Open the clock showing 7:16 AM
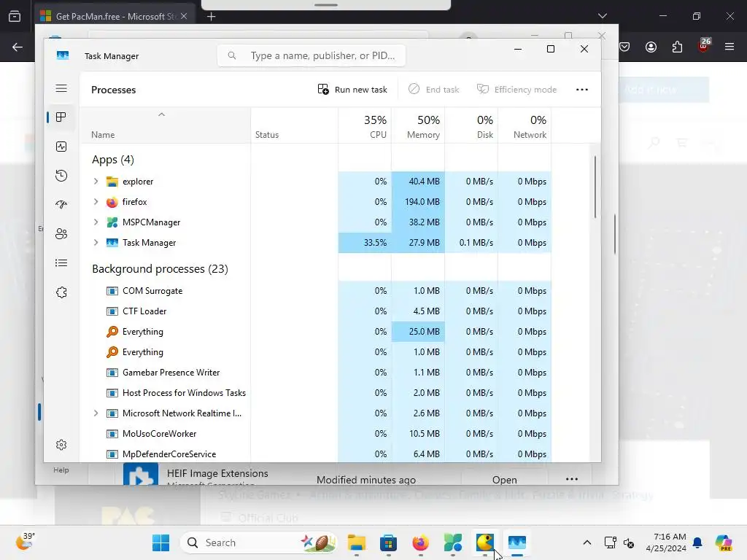The width and height of the screenshot is (747, 560). tap(667, 542)
